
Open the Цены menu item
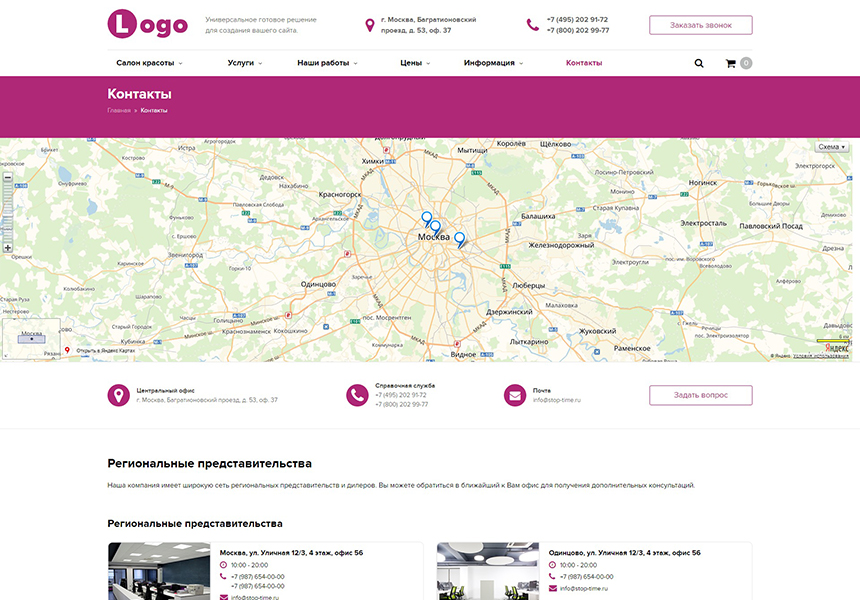click(415, 63)
